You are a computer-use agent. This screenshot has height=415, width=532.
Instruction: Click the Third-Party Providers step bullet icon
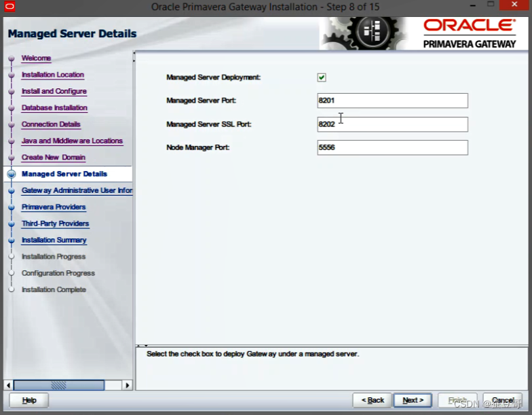(x=12, y=224)
